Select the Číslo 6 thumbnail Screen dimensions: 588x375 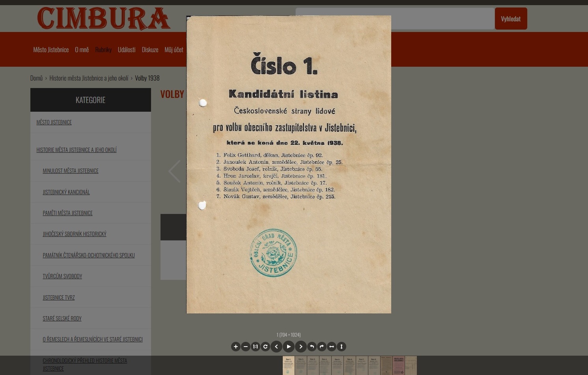tap(350, 366)
